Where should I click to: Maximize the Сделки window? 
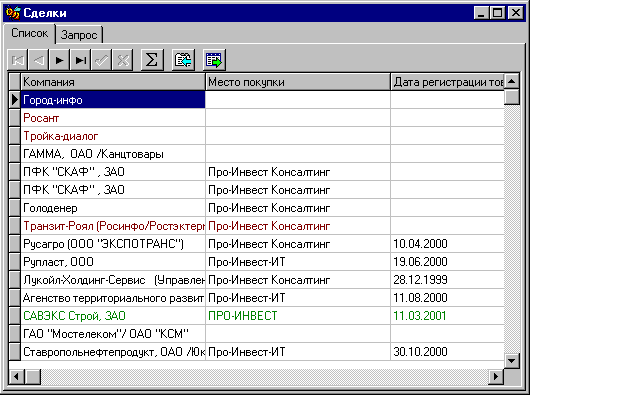coord(497,13)
